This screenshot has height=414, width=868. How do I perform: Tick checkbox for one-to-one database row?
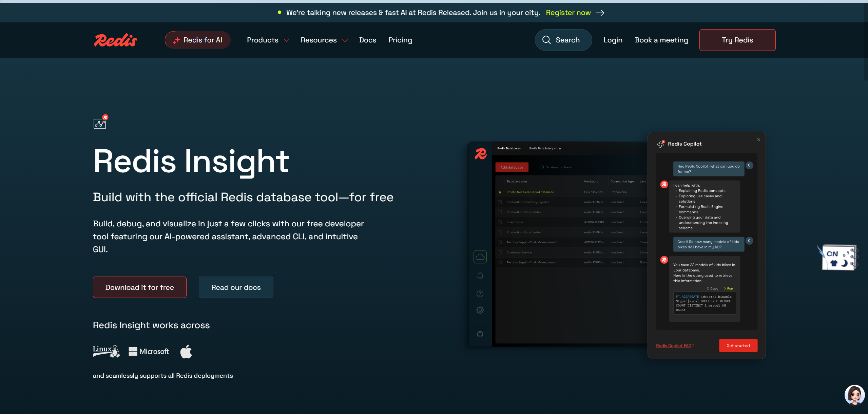pyautogui.click(x=500, y=222)
